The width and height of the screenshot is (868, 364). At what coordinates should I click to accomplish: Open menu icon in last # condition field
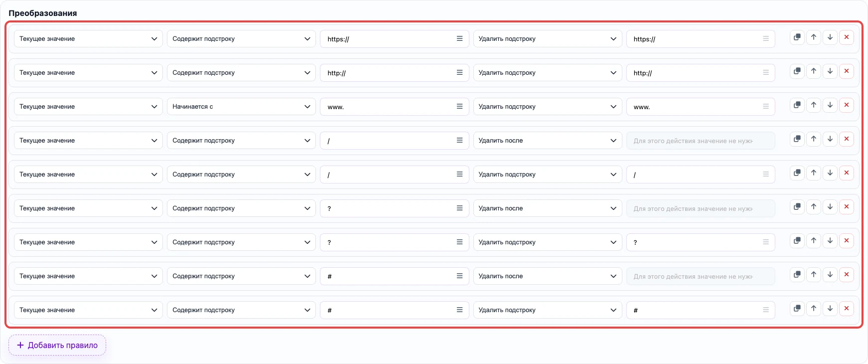pyautogui.click(x=459, y=310)
